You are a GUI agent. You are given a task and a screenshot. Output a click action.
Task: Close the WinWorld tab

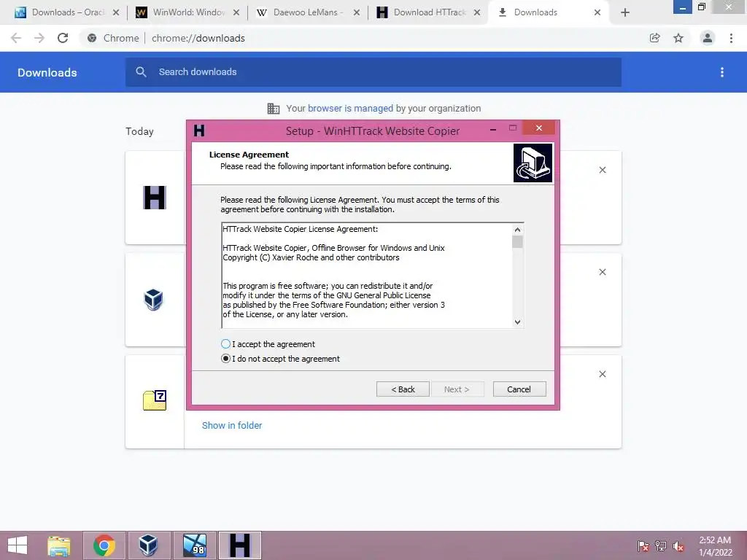point(236,13)
